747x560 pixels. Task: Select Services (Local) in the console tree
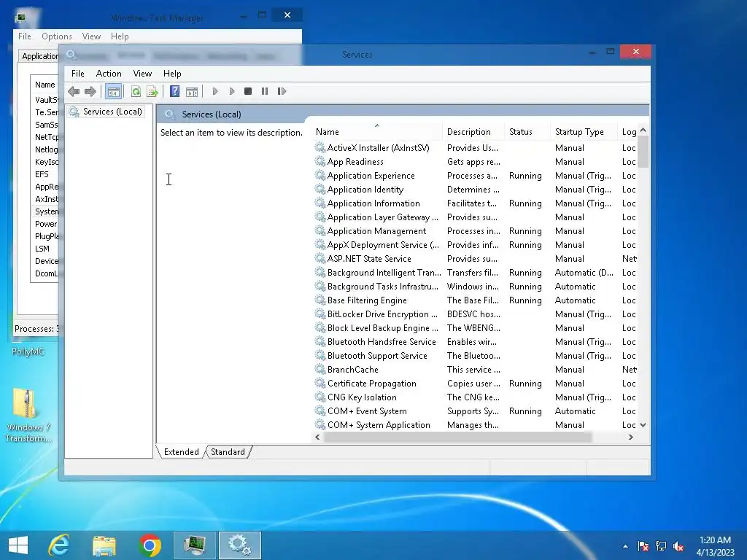click(x=112, y=112)
